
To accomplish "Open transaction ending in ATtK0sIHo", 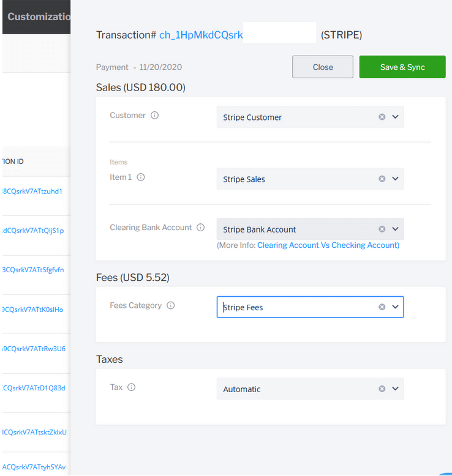I will [33, 310].
